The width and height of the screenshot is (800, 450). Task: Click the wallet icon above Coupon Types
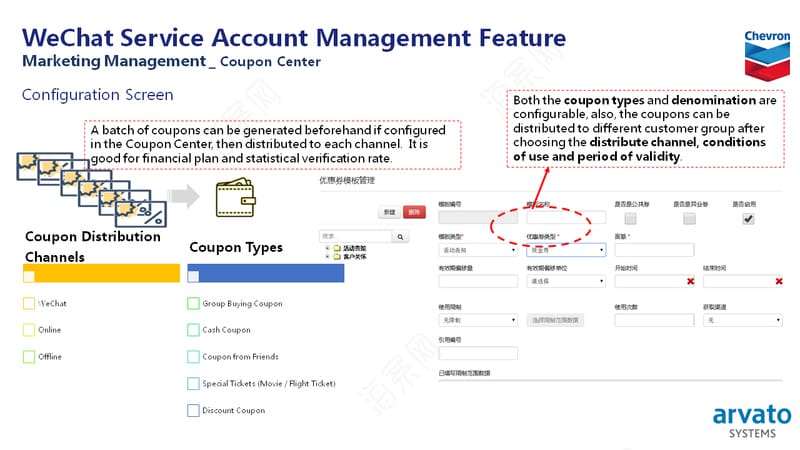coord(235,197)
